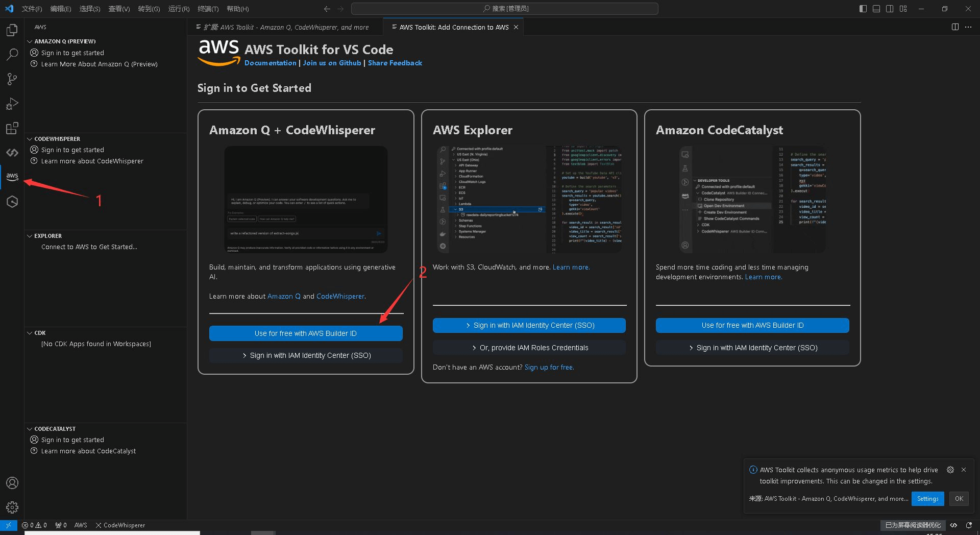
Task: Open the 帮助(H) menu
Action: 237,9
